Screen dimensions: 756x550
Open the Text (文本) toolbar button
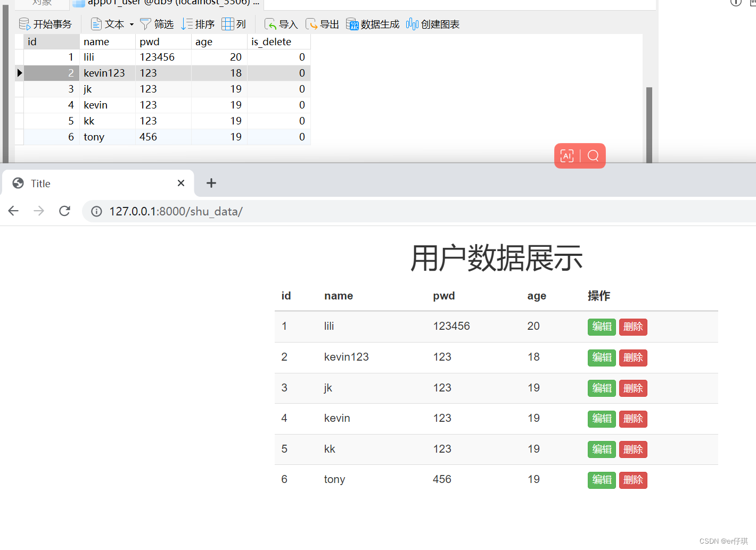(x=108, y=24)
